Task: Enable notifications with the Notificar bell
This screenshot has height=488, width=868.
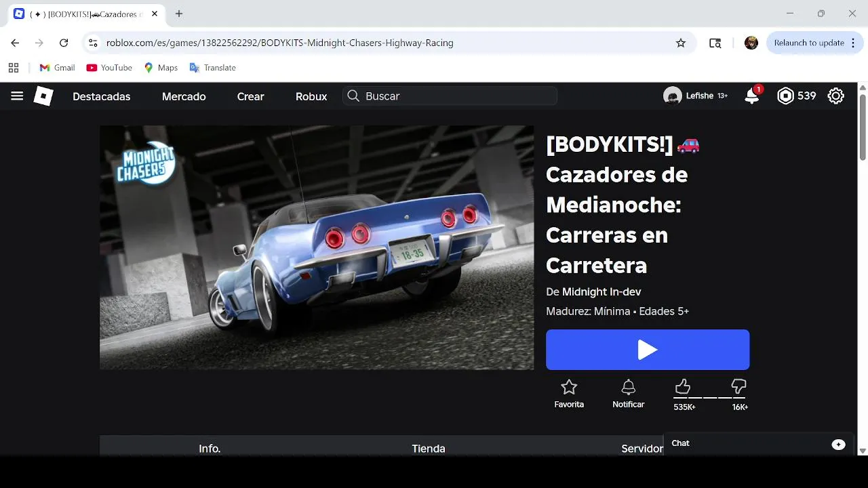Action: coord(629,387)
